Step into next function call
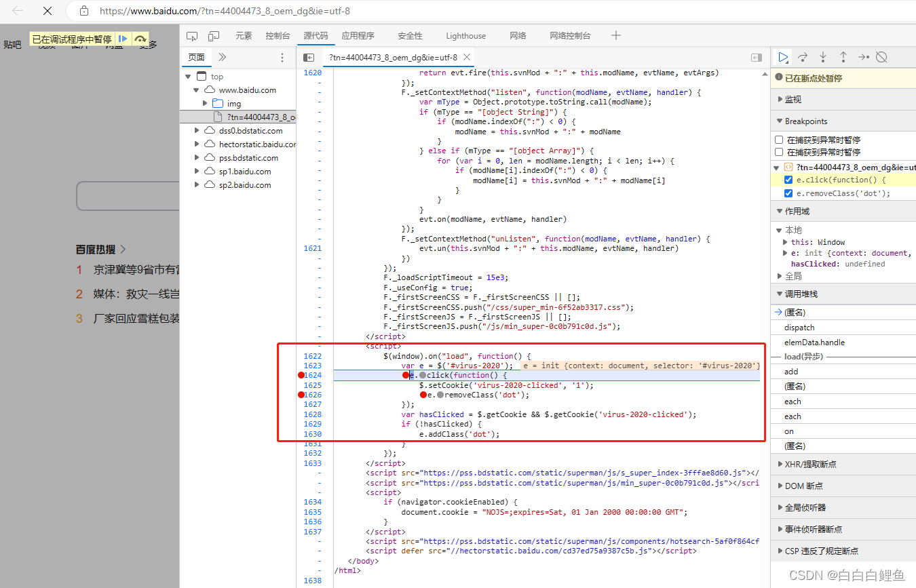Image resolution: width=916 pixels, height=588 pixels. point(823,57)
